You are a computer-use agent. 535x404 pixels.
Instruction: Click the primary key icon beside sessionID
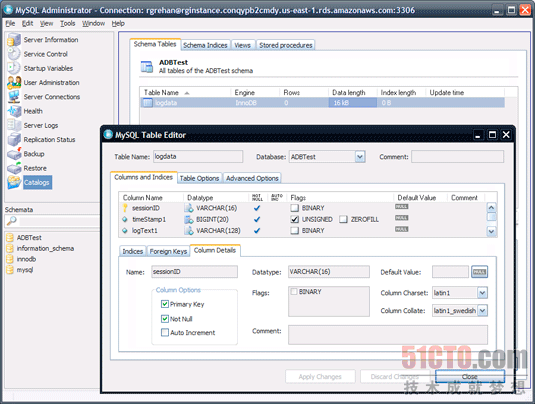(125, 208)
